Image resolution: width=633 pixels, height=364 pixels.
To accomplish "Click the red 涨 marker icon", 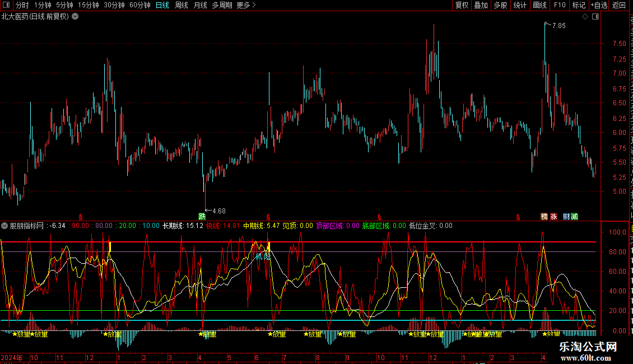I will click(x=553, y=217).
